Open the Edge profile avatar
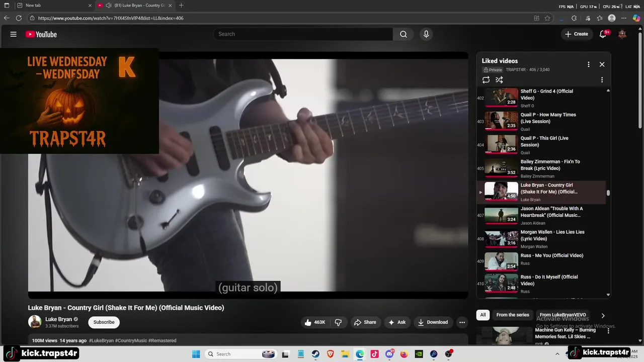 point(612,18)
